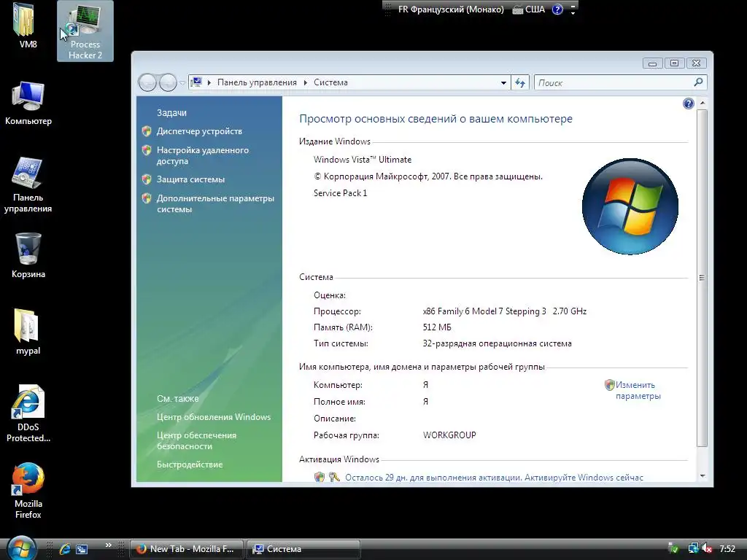
Task: Click the Система taskbar button
Action: click(x=303, y=549)
